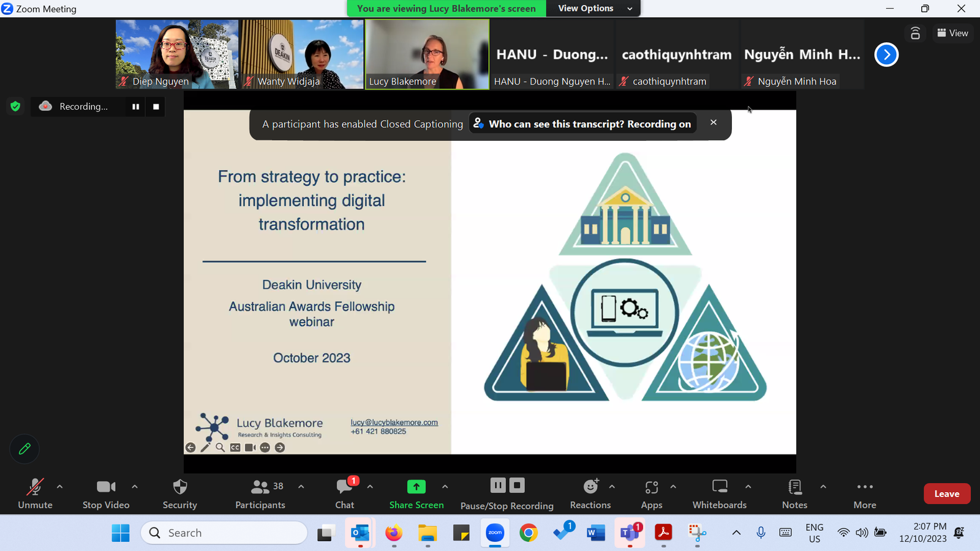Screen dimensions: 980x551
Task: Stop video with the camera button
Action: pos(106,493)
